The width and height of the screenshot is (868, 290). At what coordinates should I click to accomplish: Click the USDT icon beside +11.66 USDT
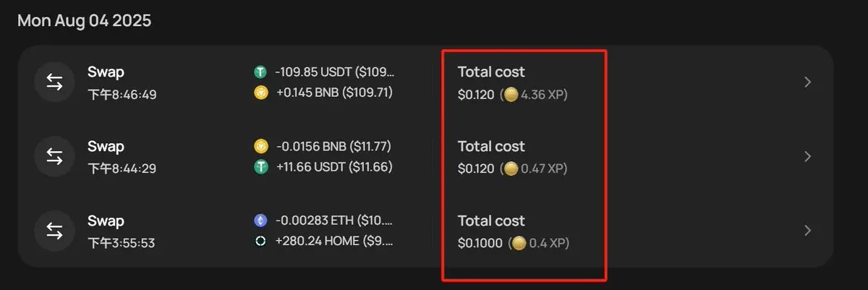[x=260, y=167]
